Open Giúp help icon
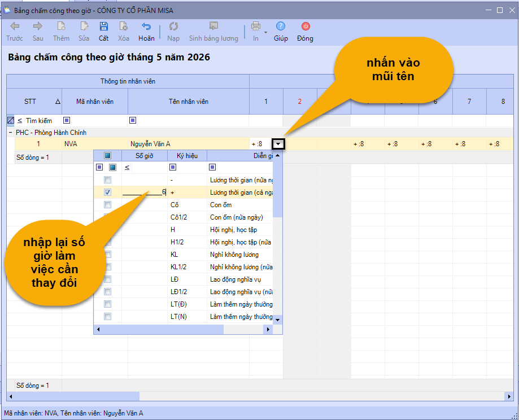The height and width of the screenshot is (420, 519). [x=280, y=26]
